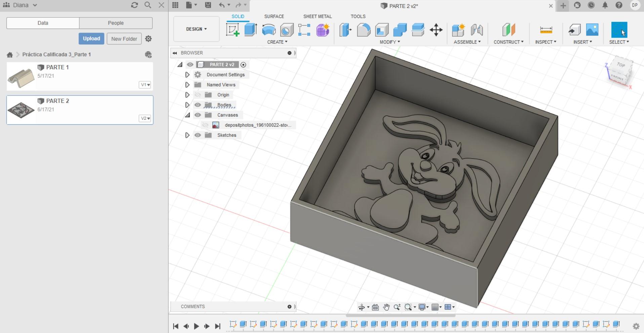Select the Revolve tool
This screenshot has width=644, height=333.
tap(269, 30)
